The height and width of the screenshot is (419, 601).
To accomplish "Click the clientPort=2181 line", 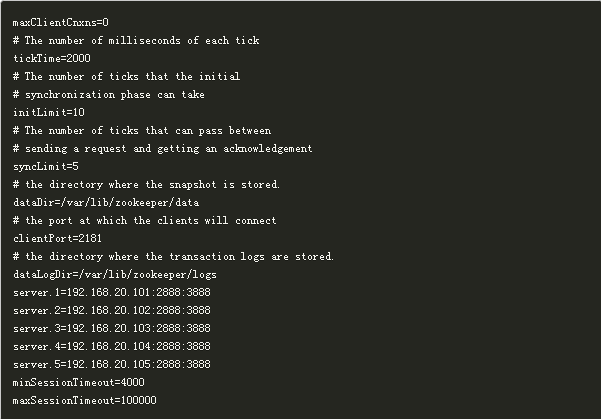I will [57, 238].
